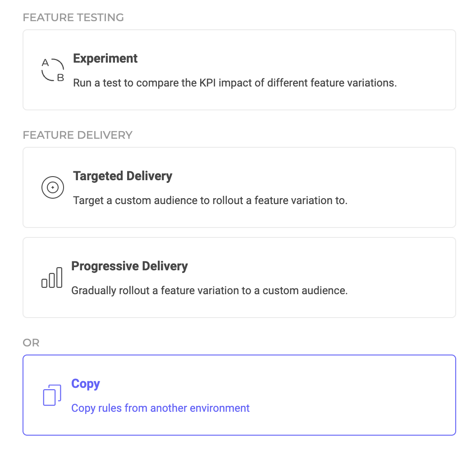Screen dimensions: 476x455
Task: Click the Copy documents icon
Action: (52, 395)
